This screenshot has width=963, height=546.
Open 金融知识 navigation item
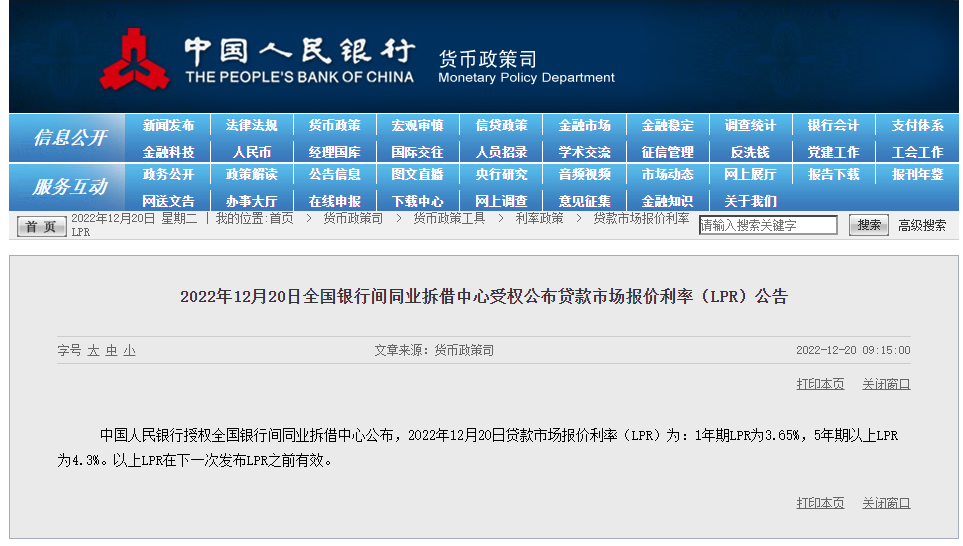point(668,201)
